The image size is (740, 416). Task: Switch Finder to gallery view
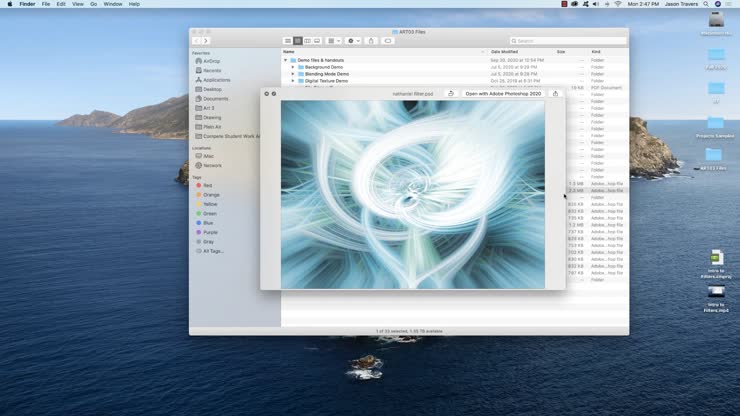point(317,41)
